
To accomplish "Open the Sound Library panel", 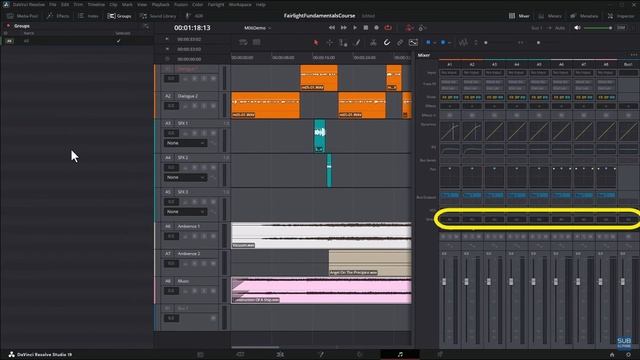I will point(158,16).
